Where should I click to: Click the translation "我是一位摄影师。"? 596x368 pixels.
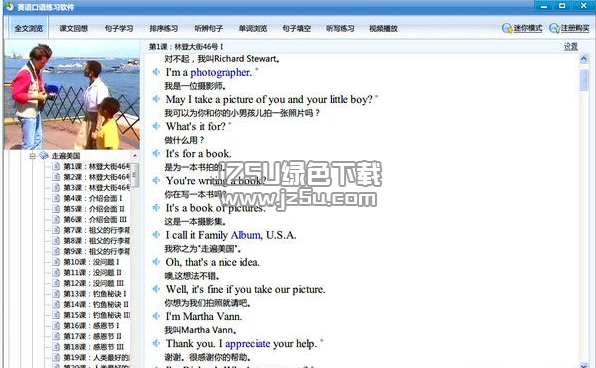click(195, 86)
